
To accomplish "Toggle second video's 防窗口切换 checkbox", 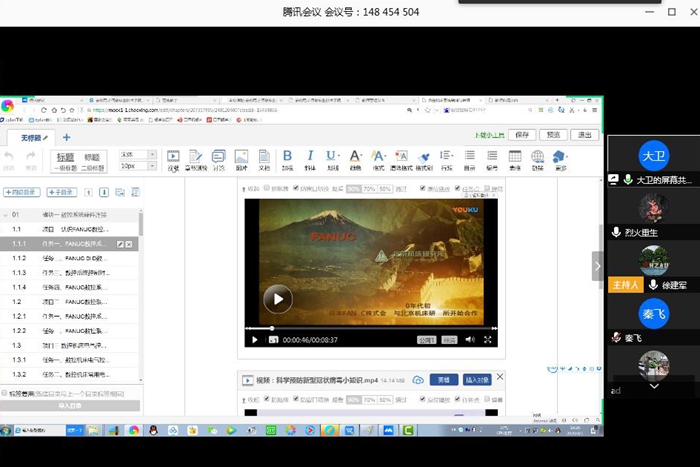I will tap(296, 399).
